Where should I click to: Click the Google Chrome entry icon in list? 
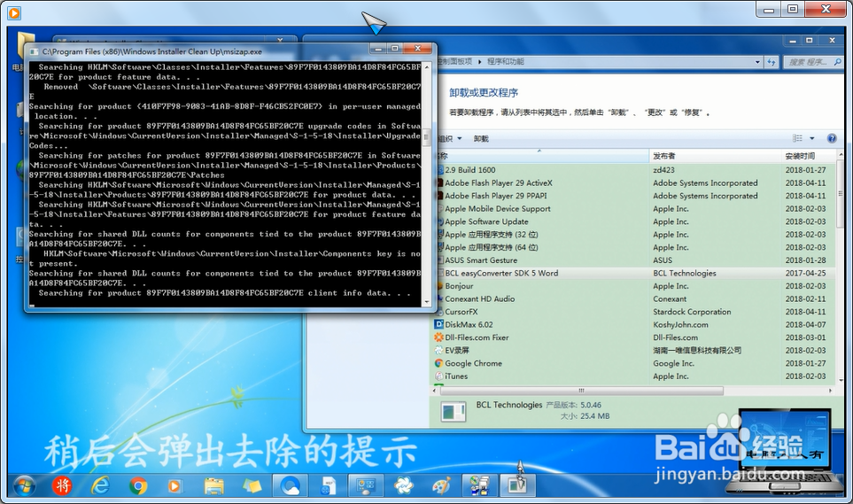(439, 363)
